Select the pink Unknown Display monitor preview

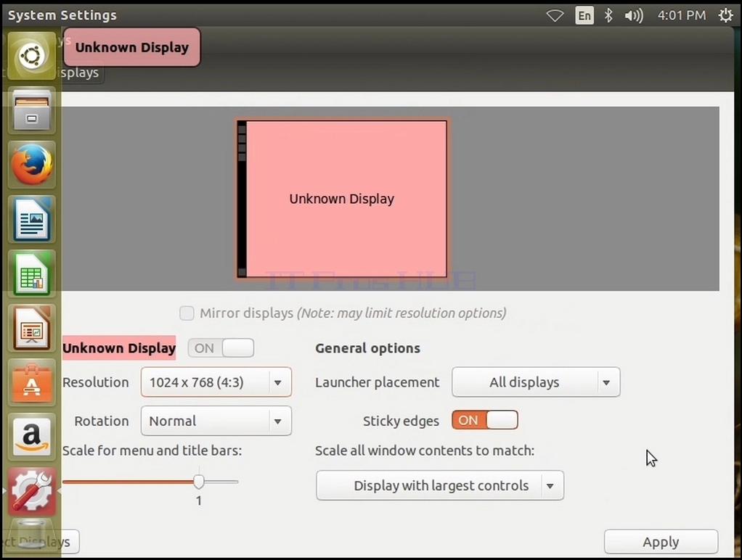tap(342, 199)
